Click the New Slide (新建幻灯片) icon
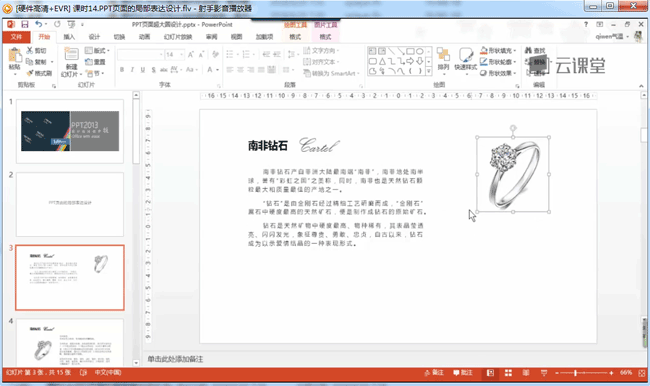The width and height of the screenshot is (650, 386). click(71, 54)
